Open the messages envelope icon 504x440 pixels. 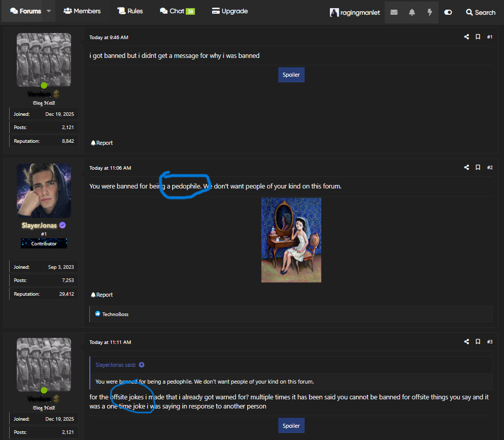coord(394,12)
